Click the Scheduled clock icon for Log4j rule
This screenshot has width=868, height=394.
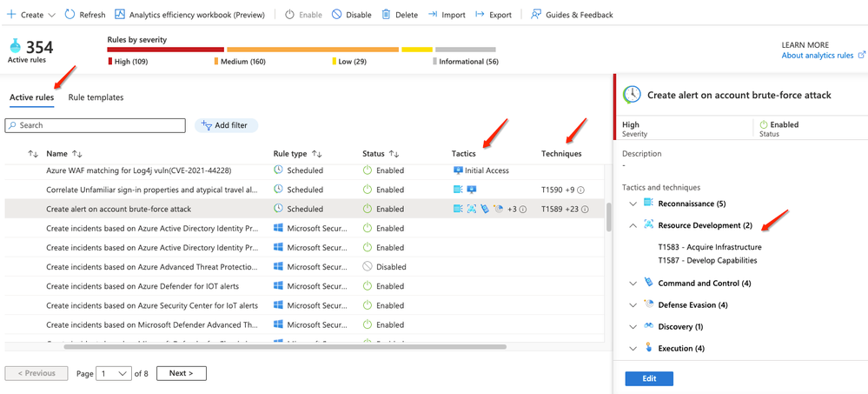pyautogui.click(x=278, y=170)
